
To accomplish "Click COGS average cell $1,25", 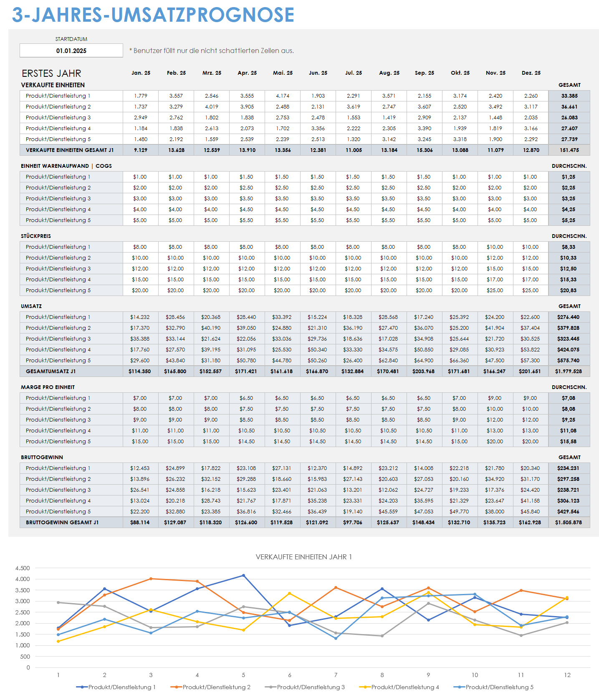I will tap(569, 177).
